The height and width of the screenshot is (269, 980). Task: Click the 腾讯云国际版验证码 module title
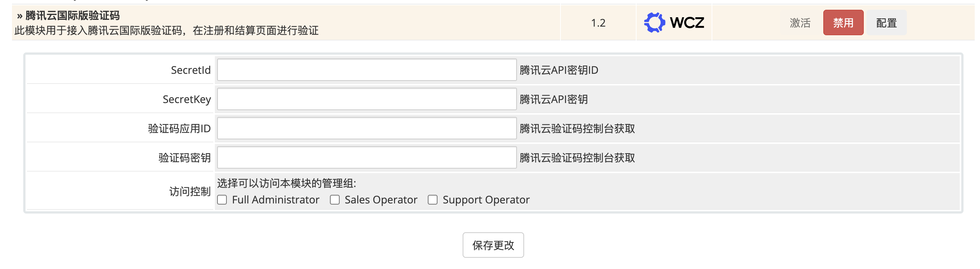point(72,16)
